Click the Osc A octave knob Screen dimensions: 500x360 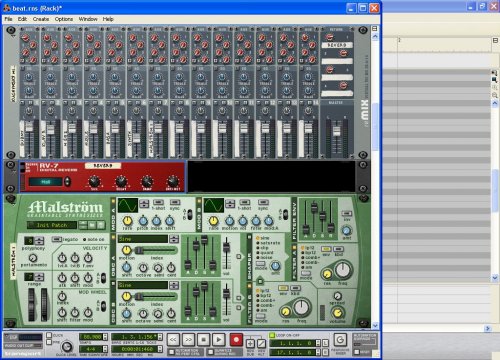pos(143,267)
